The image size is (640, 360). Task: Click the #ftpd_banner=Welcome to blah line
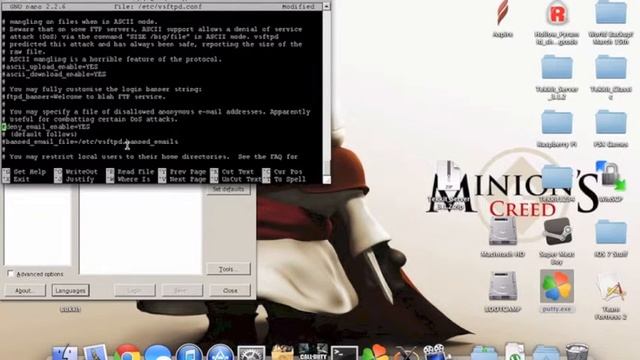point(84,97)
